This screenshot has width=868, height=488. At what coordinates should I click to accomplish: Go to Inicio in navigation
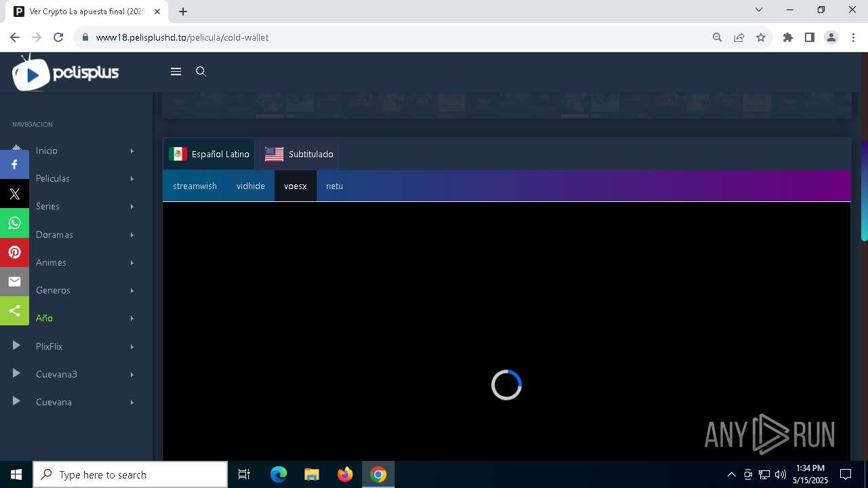pos(47,150)
